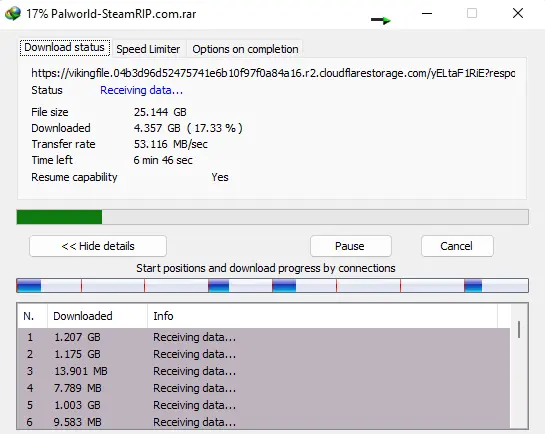The height and width of the screenshot is (434, 545).
Task: Click the green overall download progress bar
Action: 272,217
